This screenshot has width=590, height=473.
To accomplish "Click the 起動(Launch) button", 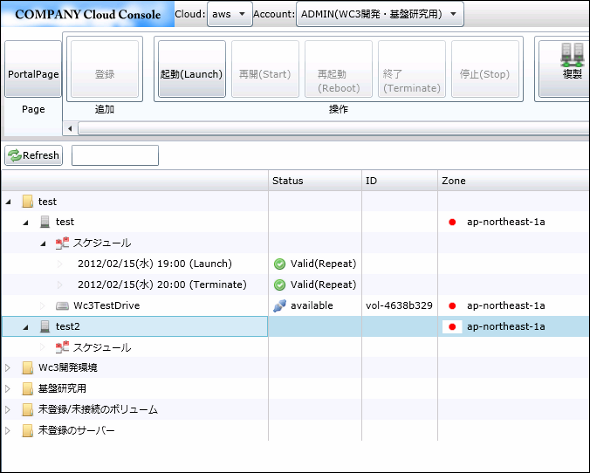I will pyautogui.click(x=192, y=69).
